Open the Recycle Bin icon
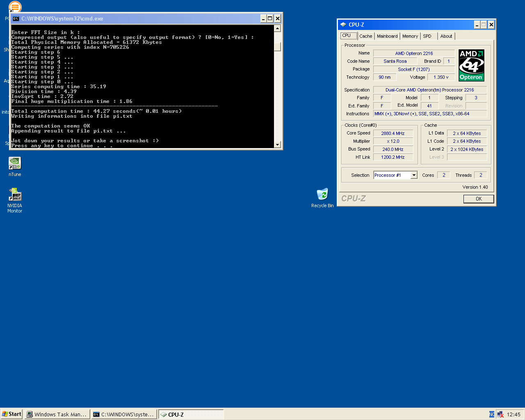 pyautogui.click(x=322, y=198)
